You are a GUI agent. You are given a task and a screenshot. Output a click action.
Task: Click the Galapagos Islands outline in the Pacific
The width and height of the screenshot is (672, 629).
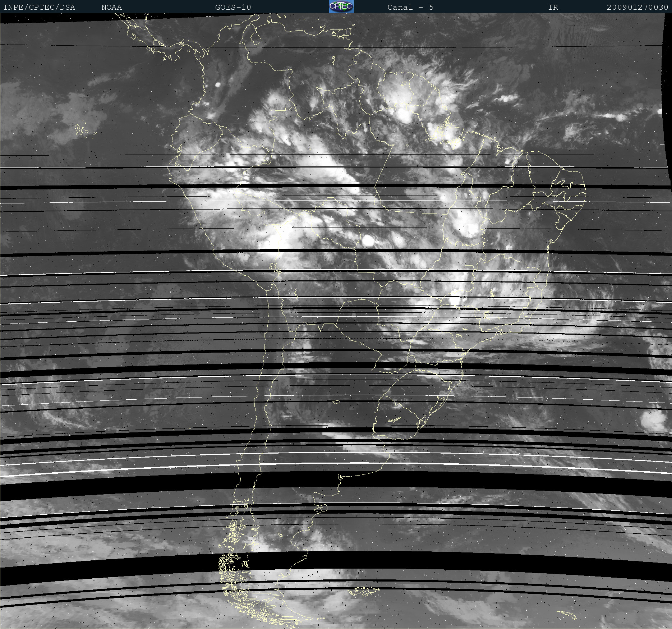pos(82,130)
